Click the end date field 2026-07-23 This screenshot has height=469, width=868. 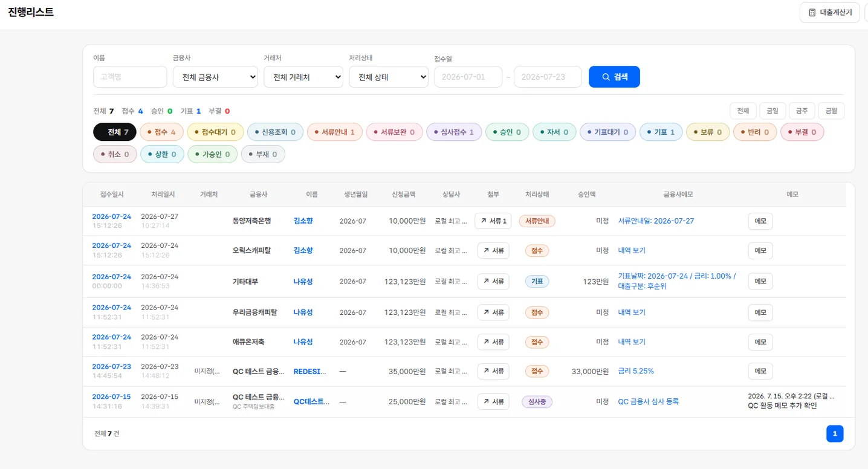click(x=548, y=77)
